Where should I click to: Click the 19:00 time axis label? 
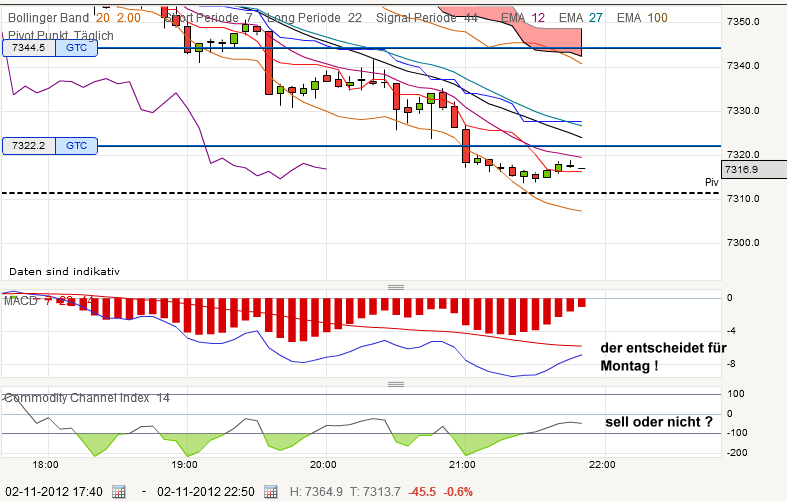[x=184, y=465]
